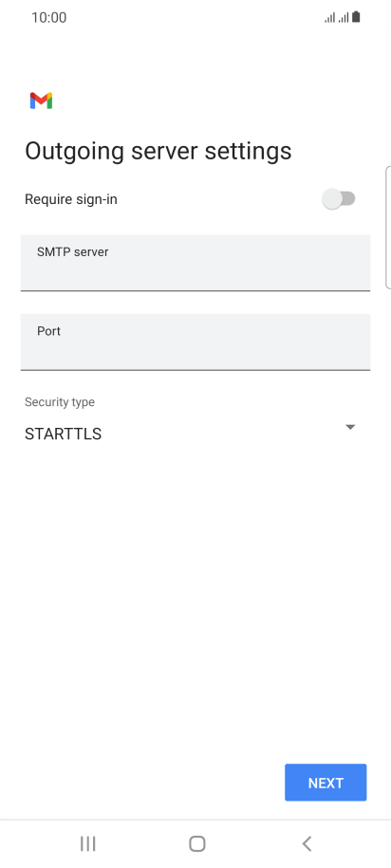Enable the Require sign-in switch
The height and width of the screenshot is (868, 391).
(x=339, y=198)
